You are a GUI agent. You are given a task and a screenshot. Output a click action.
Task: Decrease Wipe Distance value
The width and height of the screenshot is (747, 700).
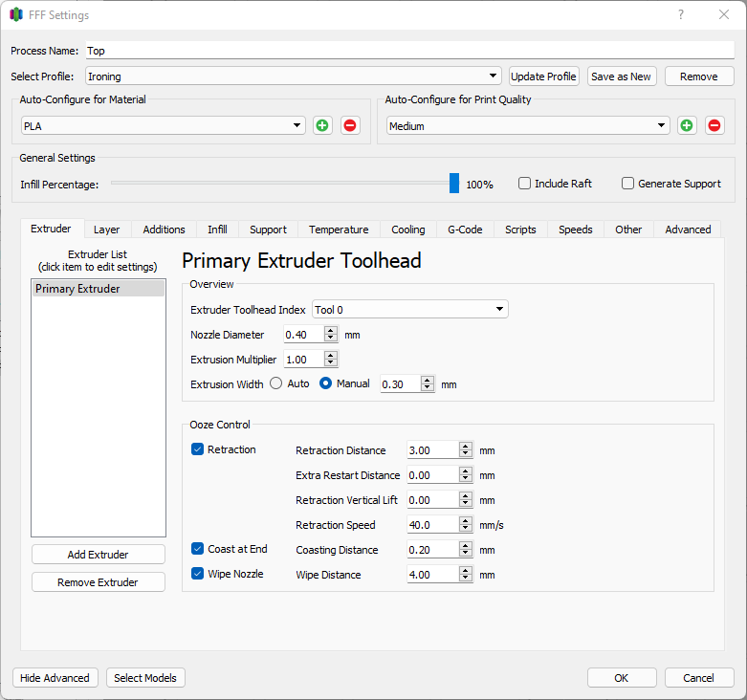click(466, 579)
